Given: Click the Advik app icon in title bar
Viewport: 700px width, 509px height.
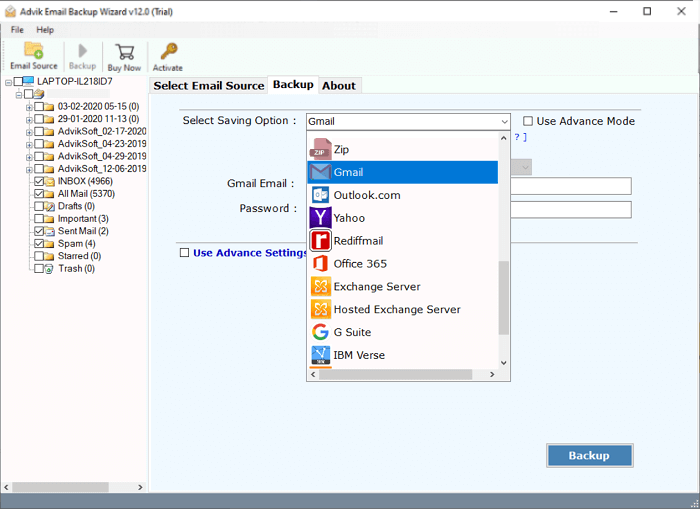Looking at the screenshot, I should pos(10,12).
